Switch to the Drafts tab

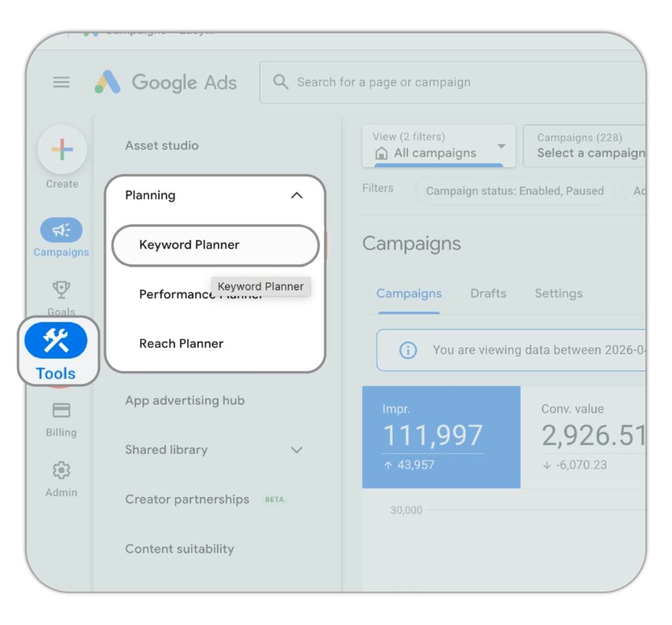[x=488, y=294]
